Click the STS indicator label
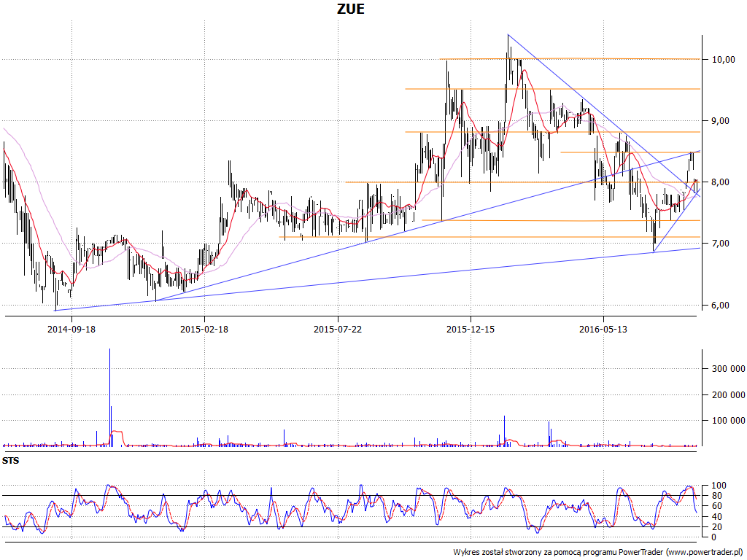Screen dimensions: 747x560 click(x=10, y=461)
